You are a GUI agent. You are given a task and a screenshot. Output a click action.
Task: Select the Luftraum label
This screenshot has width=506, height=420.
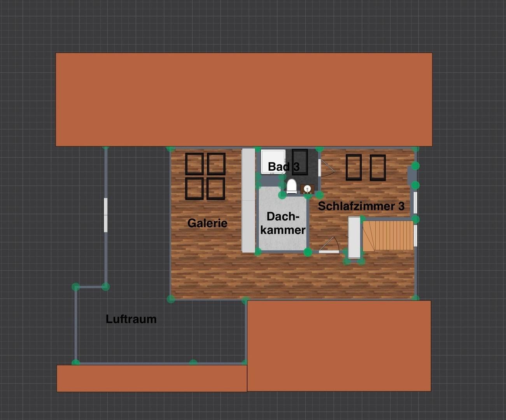(x=131, y=319)
